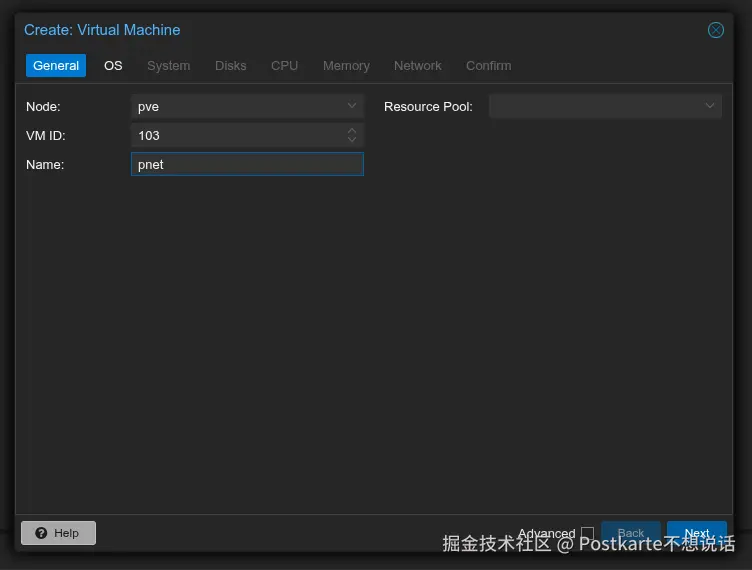The width and height of the screenshot is (752, 570).
Task: Select the System tab
Action: (x=168, y=66)
